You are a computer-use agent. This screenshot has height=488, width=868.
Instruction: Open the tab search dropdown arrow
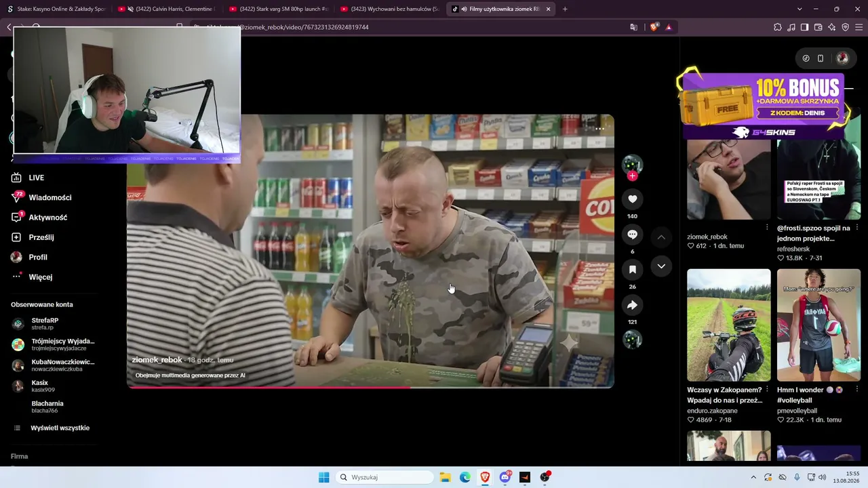[800, 9]
